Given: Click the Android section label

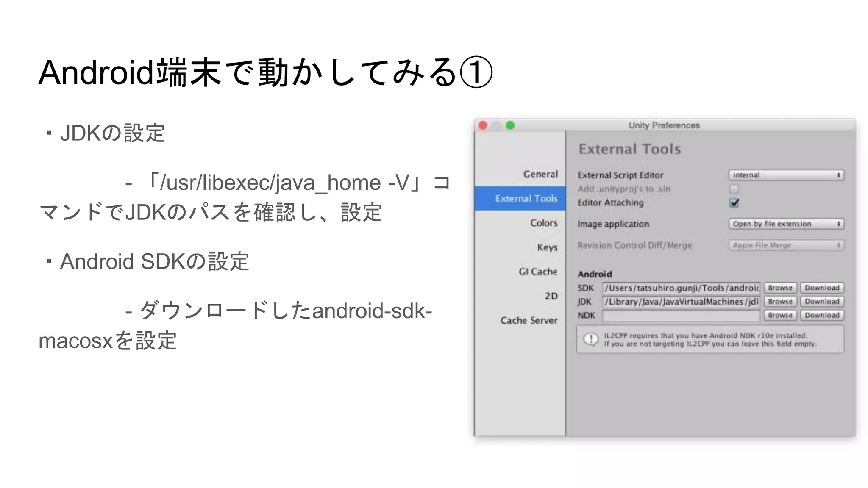Looking at the screenshot, I should [x=595, y=274].
